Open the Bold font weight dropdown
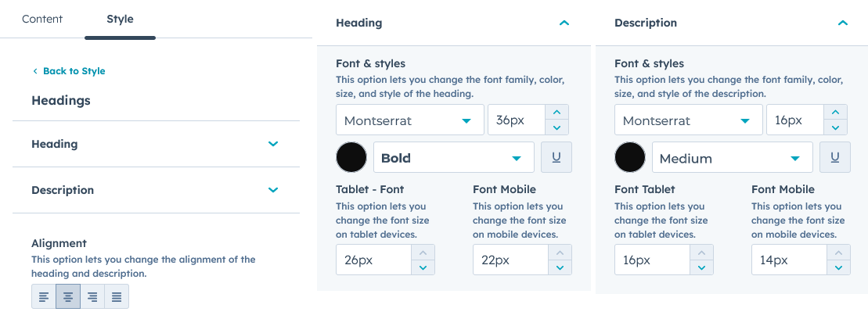Viewport: 868px width, 319px height. pos(454,158)
